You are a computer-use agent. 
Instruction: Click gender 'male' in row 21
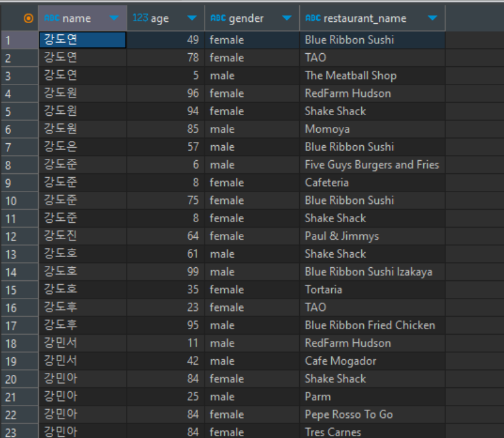(252, 397)
